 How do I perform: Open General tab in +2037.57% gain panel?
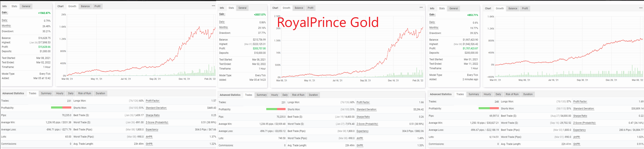click(x=242, y=8)
